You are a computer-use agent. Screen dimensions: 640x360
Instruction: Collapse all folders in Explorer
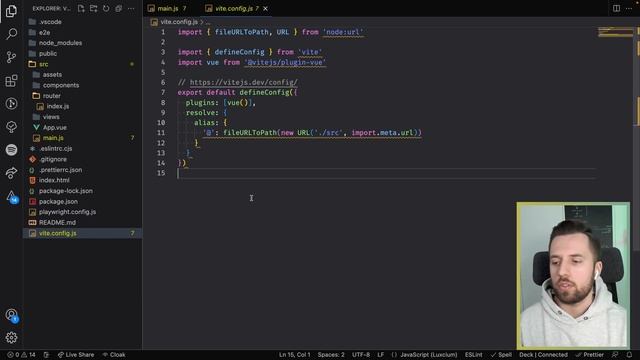point(118,9)
